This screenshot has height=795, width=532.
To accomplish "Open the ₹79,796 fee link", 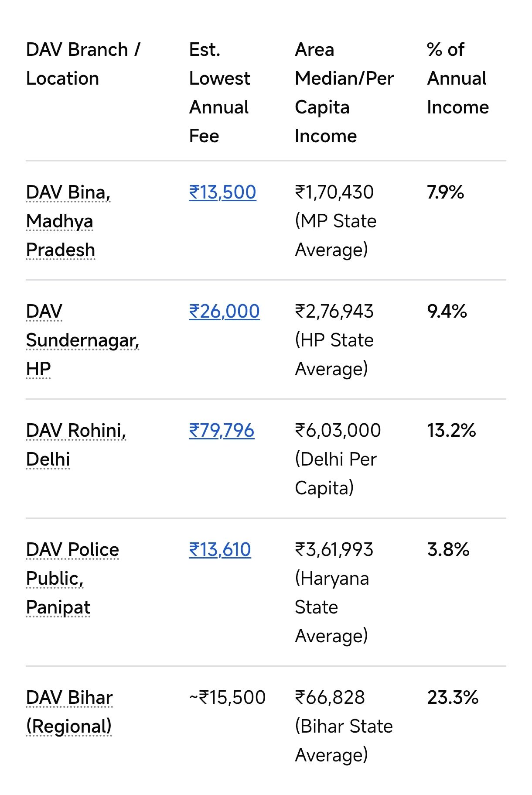I will pos(222,431).
